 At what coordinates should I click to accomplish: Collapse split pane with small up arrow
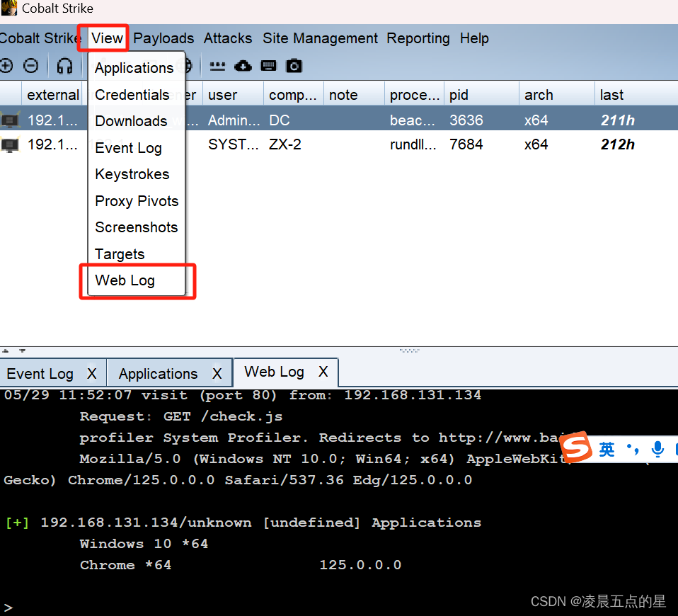5,350
